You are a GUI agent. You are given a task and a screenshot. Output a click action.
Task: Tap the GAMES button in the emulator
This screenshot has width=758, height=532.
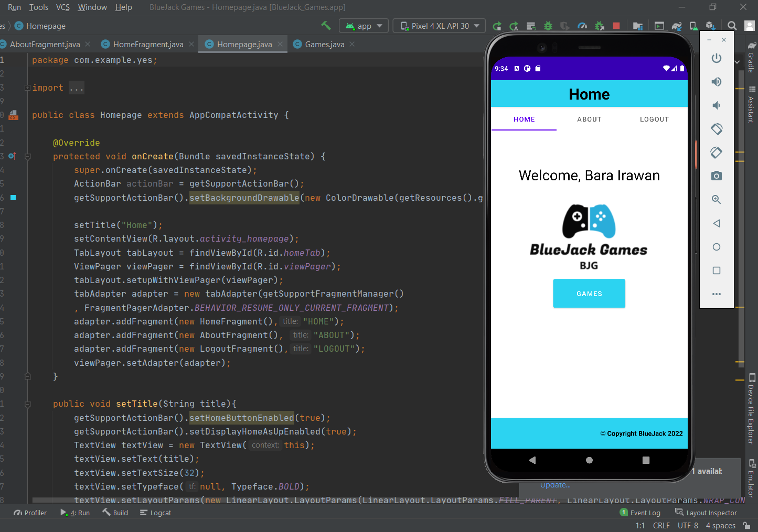point(589,294)
